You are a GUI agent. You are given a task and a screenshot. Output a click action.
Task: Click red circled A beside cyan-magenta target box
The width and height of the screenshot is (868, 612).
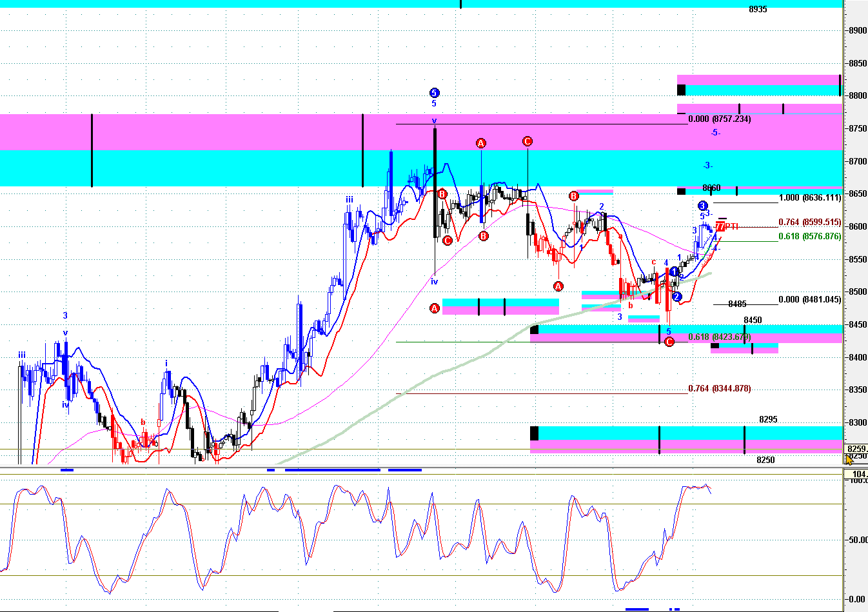tap(435, 309)
